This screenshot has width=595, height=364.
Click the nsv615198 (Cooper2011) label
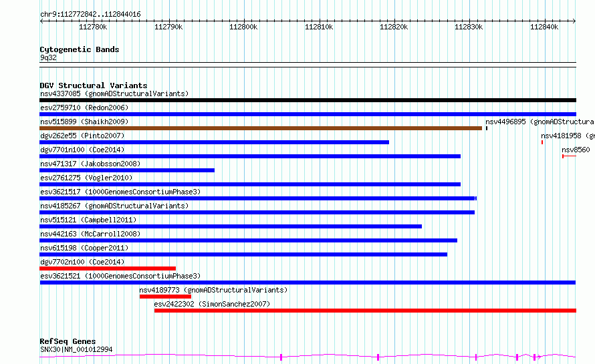(84, 248)
